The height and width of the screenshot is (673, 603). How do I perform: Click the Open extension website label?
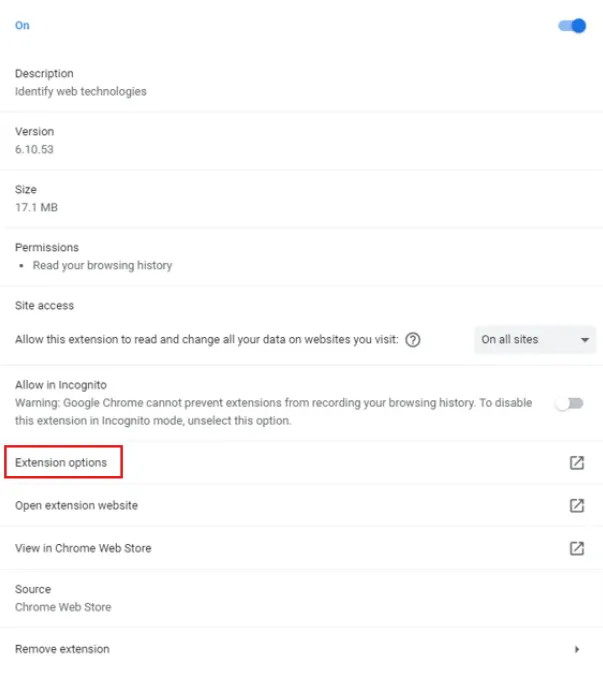[x=76, y=506]
